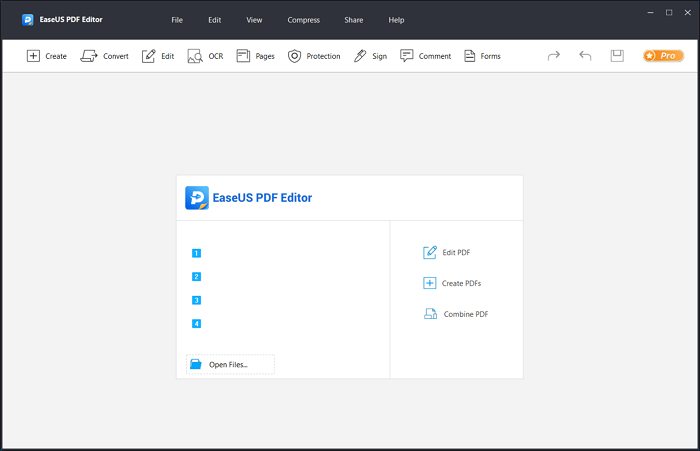Open the Pages tool

pos(255,56)
